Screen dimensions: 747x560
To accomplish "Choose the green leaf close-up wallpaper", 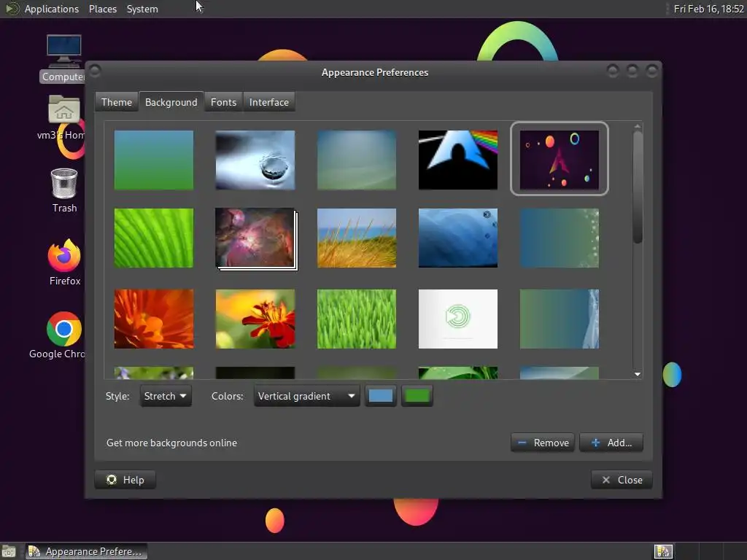I will click(153, 238).
